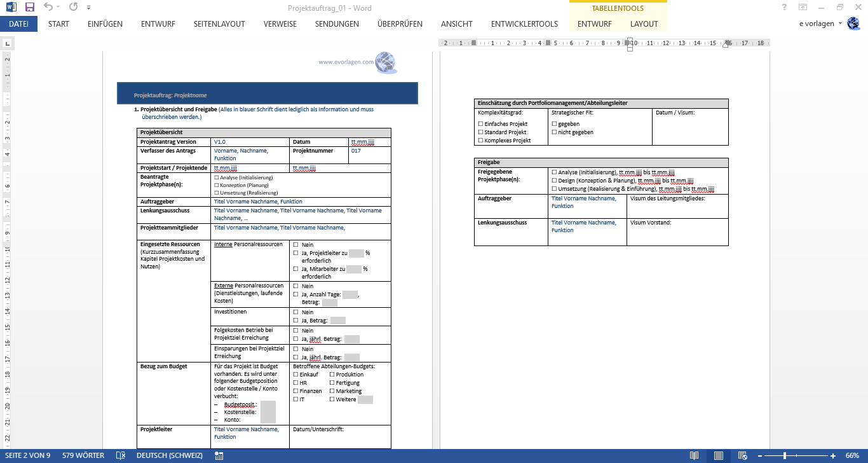
Task: Check Nein for Interne Personalressourcen
Action: [295, 245]
